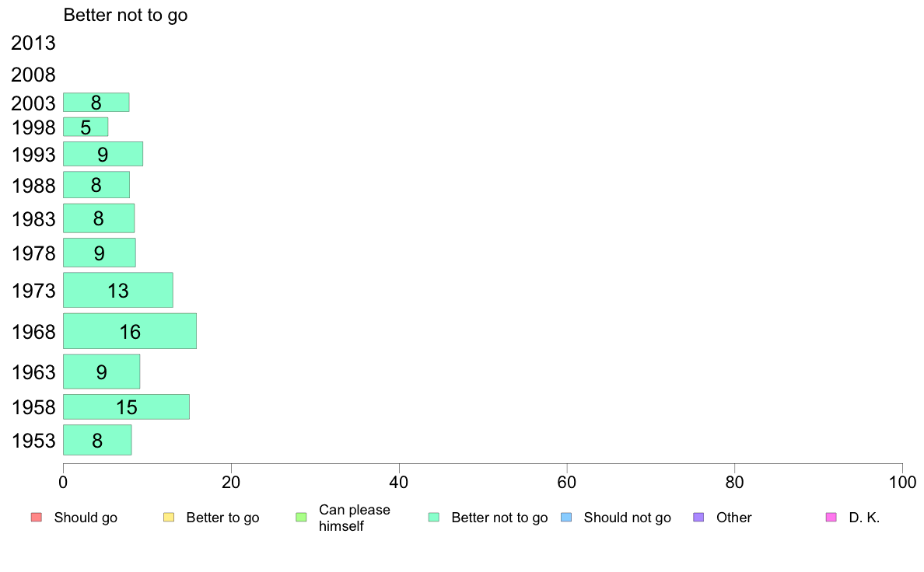Click the 1993 bar showing 9
Image resolution: width=924 pixels, height=572 pixels.
coord(103,154)
